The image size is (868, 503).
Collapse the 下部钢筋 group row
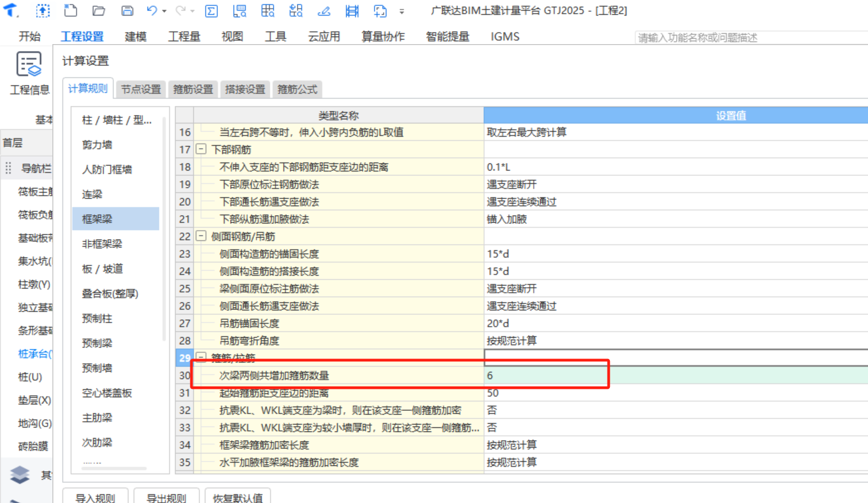click(201, 149)
